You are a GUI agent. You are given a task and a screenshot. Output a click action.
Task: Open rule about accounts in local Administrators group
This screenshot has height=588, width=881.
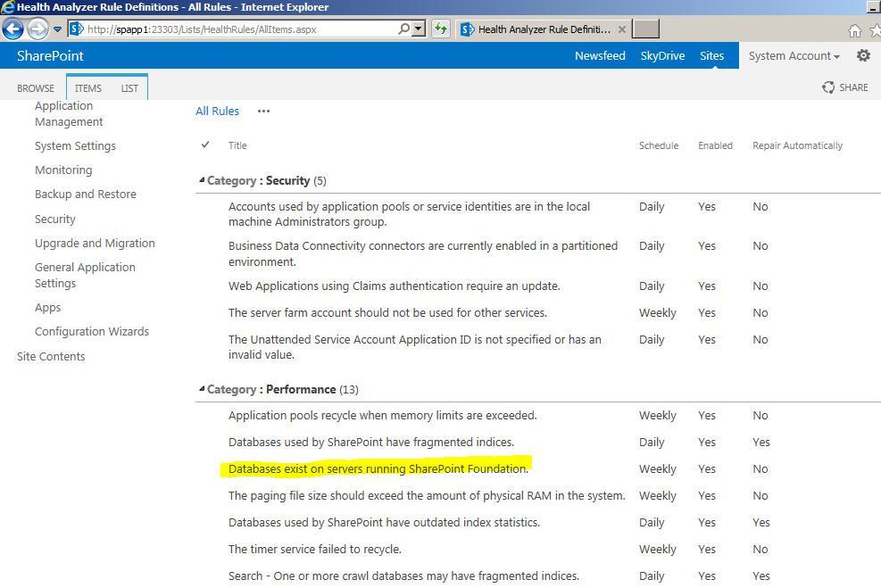coord(409,214)
